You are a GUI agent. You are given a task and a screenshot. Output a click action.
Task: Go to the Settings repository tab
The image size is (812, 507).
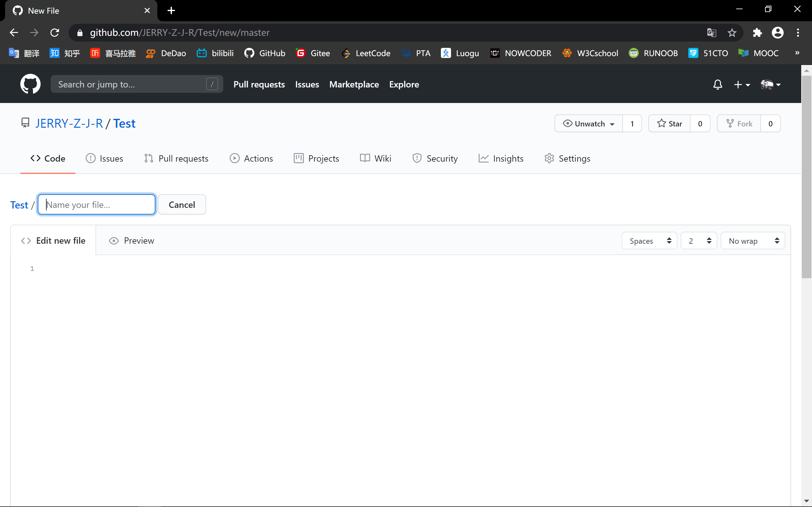point(567,158)
